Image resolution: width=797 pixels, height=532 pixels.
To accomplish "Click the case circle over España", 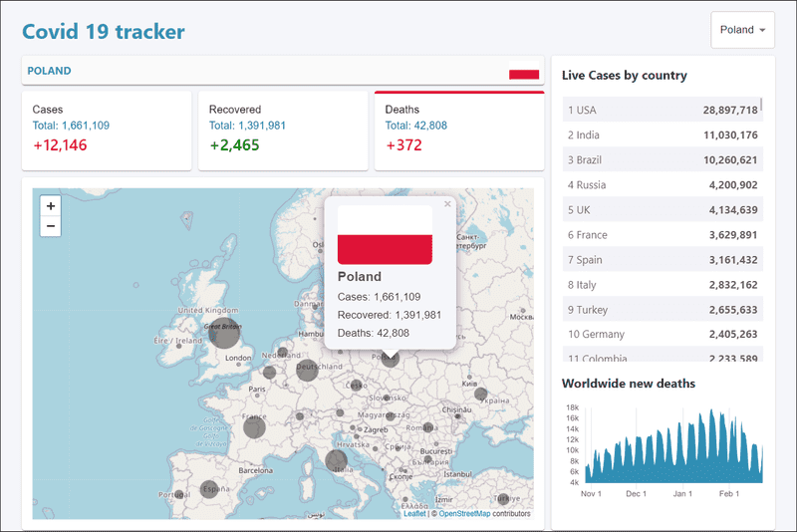I will coord(209,489).
